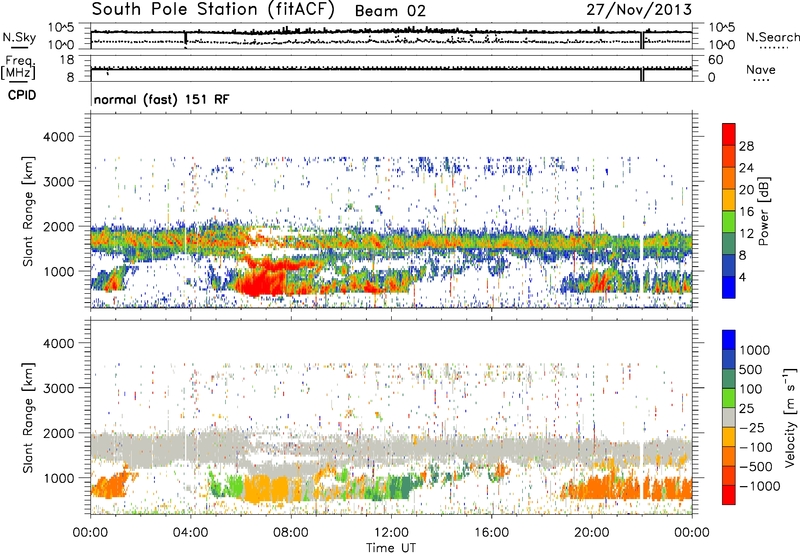Click the "04:00" time tick label
This screenshot has height=554, width=800.
point(190,533)
